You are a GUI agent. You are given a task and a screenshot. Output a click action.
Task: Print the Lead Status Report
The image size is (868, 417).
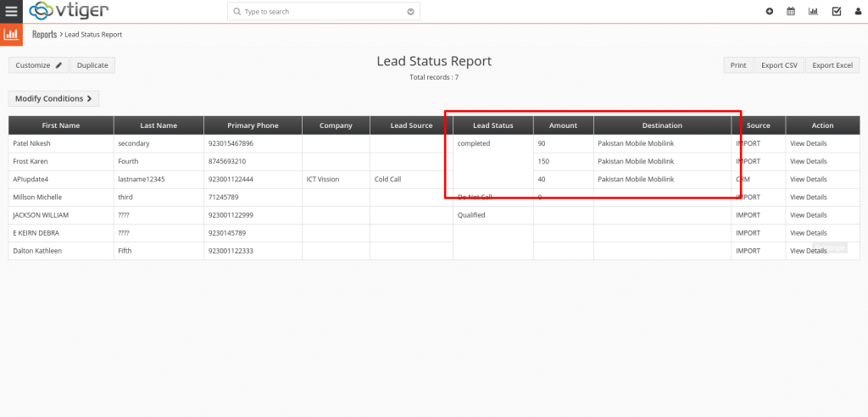coord(738,65)
